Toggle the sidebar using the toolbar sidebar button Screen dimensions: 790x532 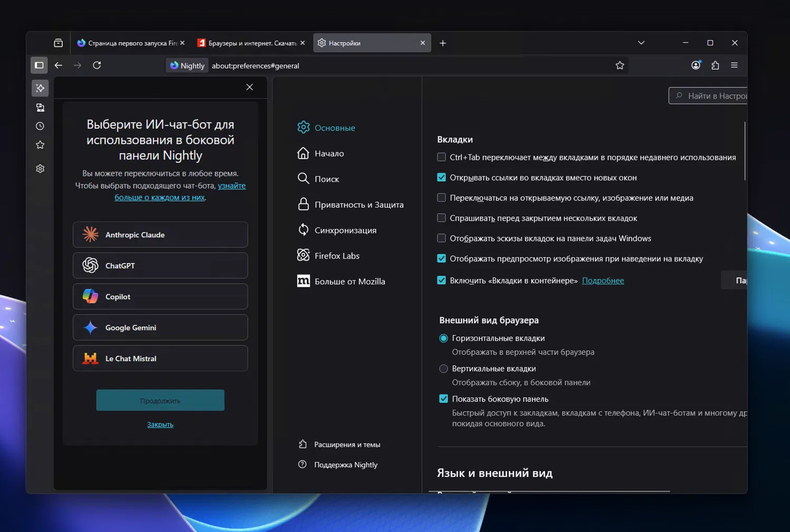39,65
